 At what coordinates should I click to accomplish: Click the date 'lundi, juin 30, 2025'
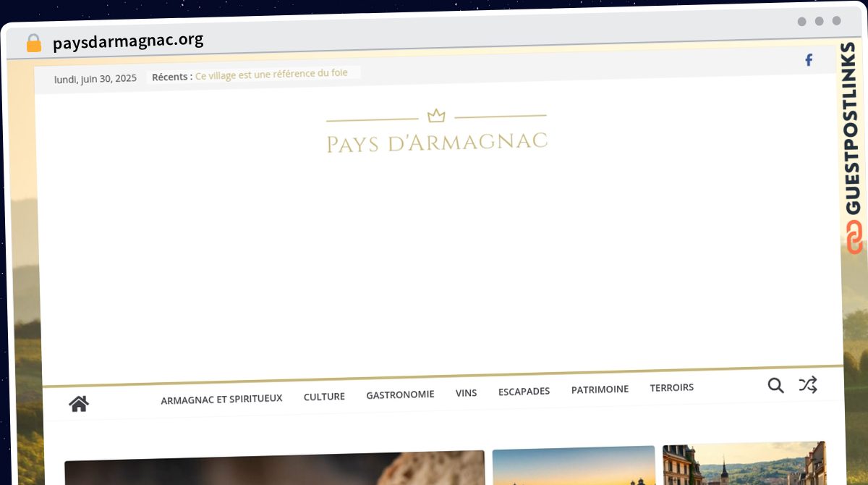95,78
